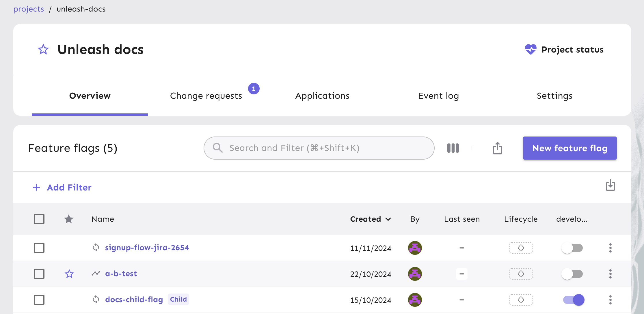Unfavorite a-b-test by clicking its star
The image size is (644, 314).
pyautogui.click(x=69, y=274)
